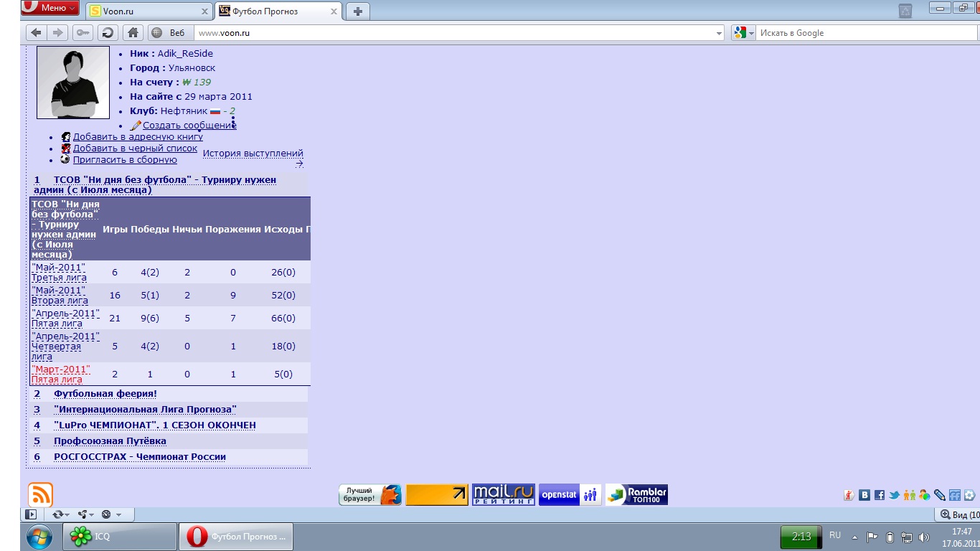Click the browser Back arrow button

pos(36,32)
